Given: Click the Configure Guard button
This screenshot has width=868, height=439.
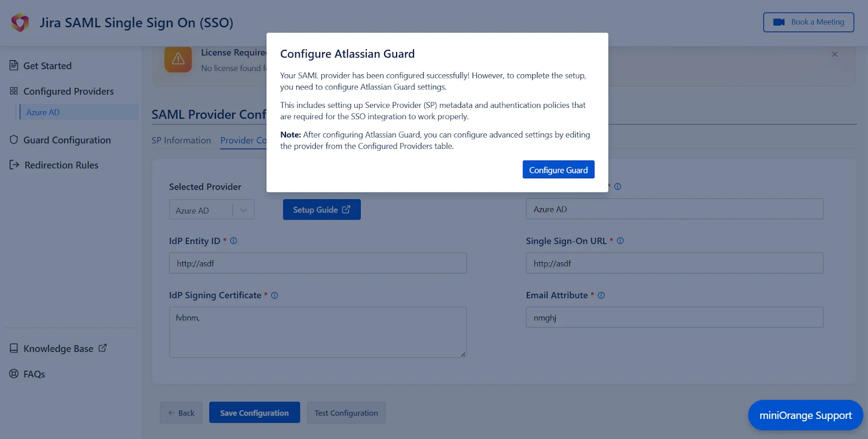Looking at the screenshot, I should pyautogui.click(x=558, y=169).
